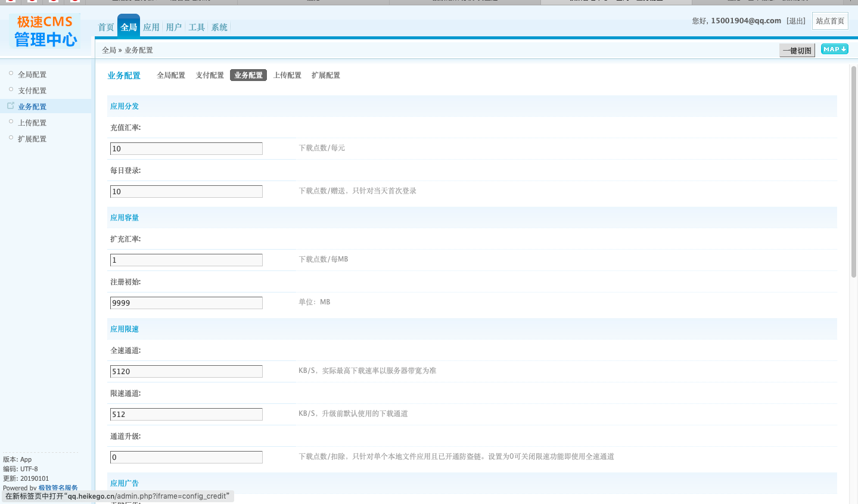858x504 pixels.
Task: Open 扩展配置 in the left sidebar
Action: pyautogui.click(x=32, y=139)
